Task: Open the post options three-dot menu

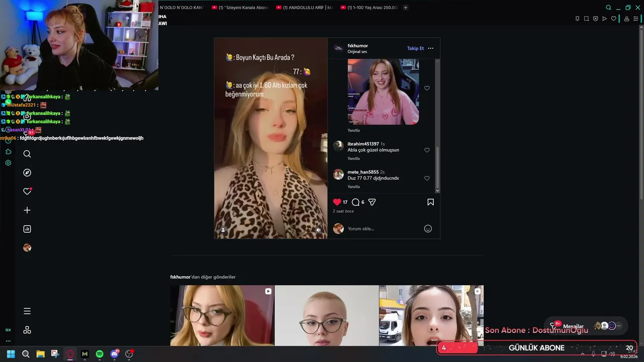Action: pos(430,48)
